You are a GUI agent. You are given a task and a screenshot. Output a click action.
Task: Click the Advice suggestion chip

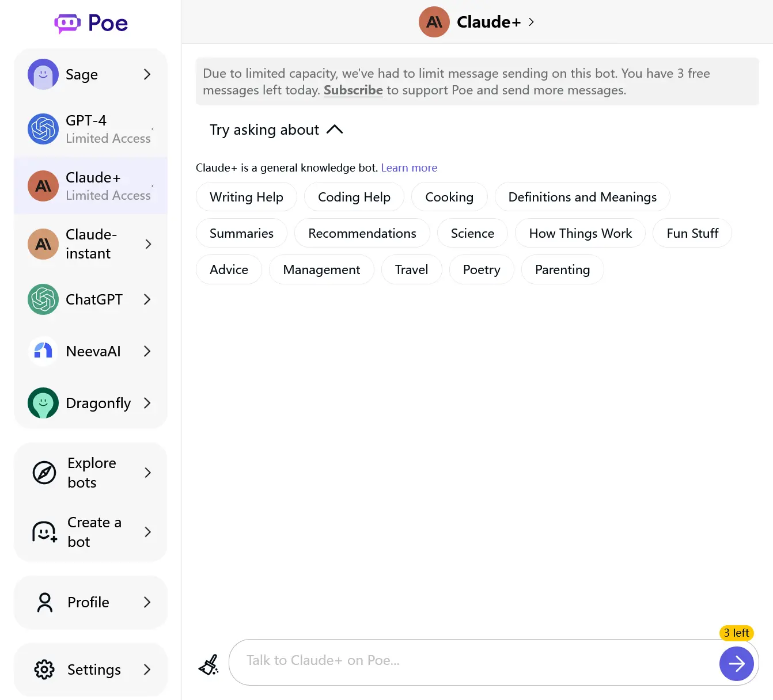229,269
